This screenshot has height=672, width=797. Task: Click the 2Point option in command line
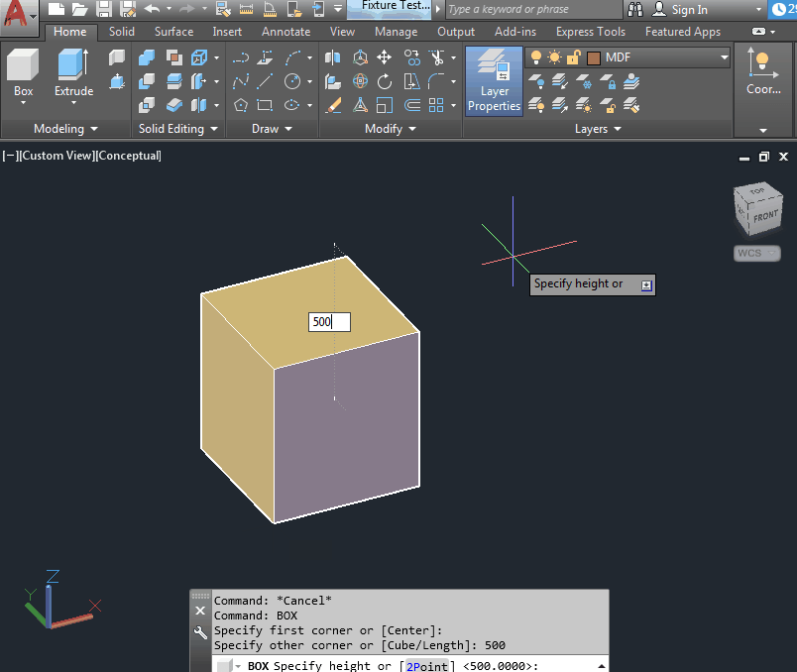[x=426, y=666]
